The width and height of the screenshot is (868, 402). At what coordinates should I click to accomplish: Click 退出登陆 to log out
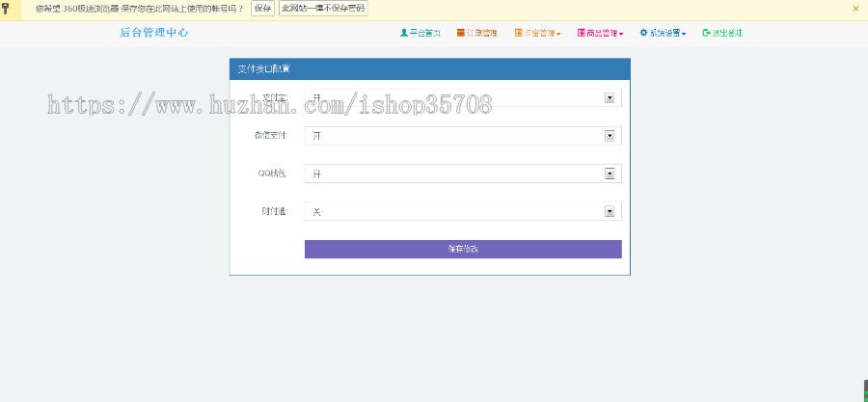point(722,33)
